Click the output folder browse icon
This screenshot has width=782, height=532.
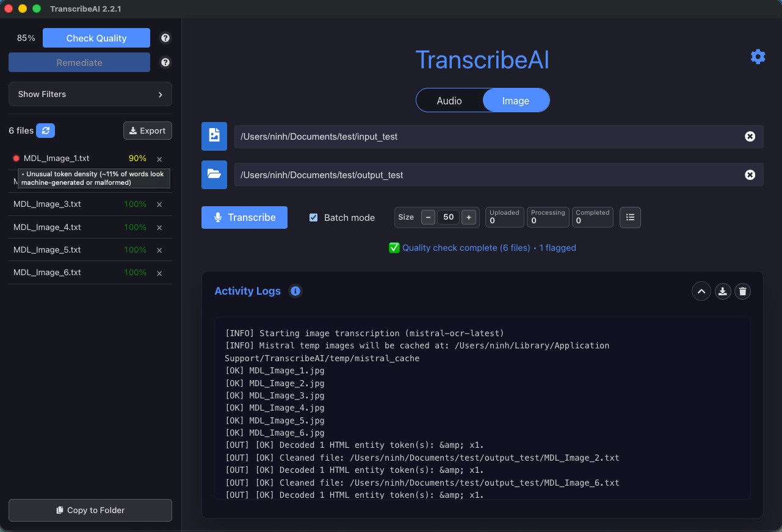pyautogui.click(x=214, y=174)
